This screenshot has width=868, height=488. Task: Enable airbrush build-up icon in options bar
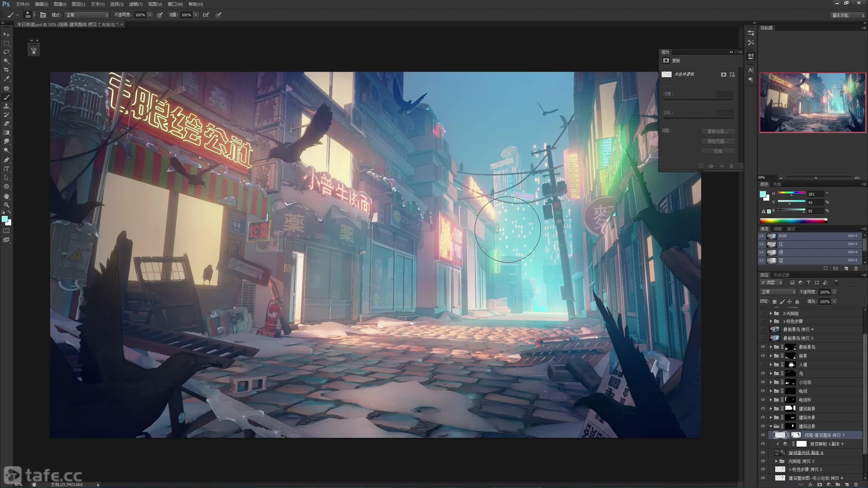206,15
